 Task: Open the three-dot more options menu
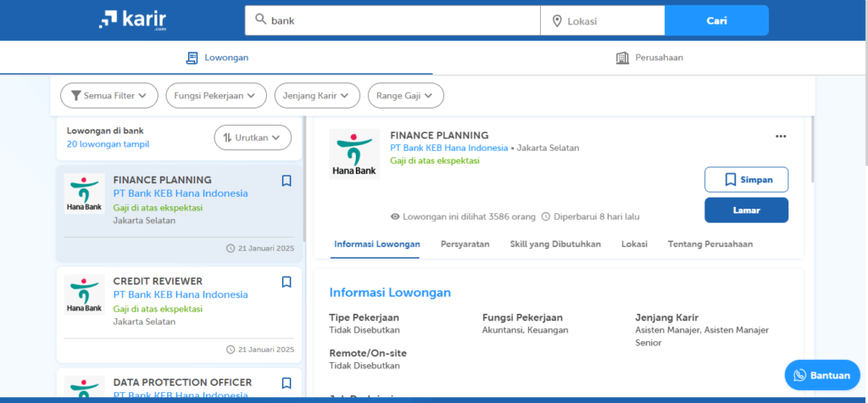[x=781, y=137]
